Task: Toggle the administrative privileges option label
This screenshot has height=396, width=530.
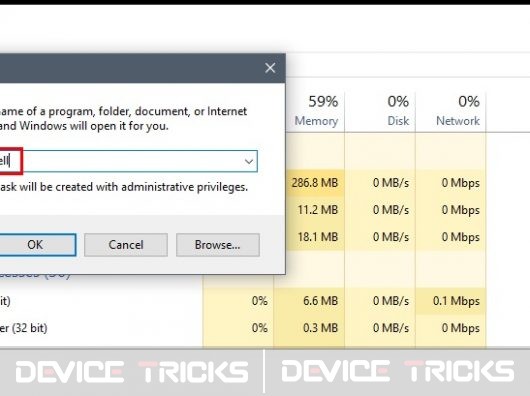Action: 124,187
